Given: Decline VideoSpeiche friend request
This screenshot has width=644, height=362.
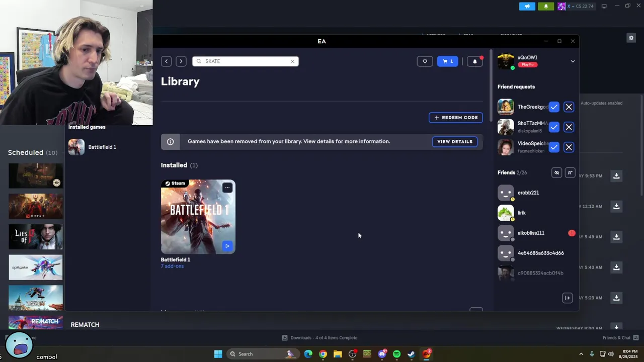Looking at the screenshot, I should (x=569, y=147).
